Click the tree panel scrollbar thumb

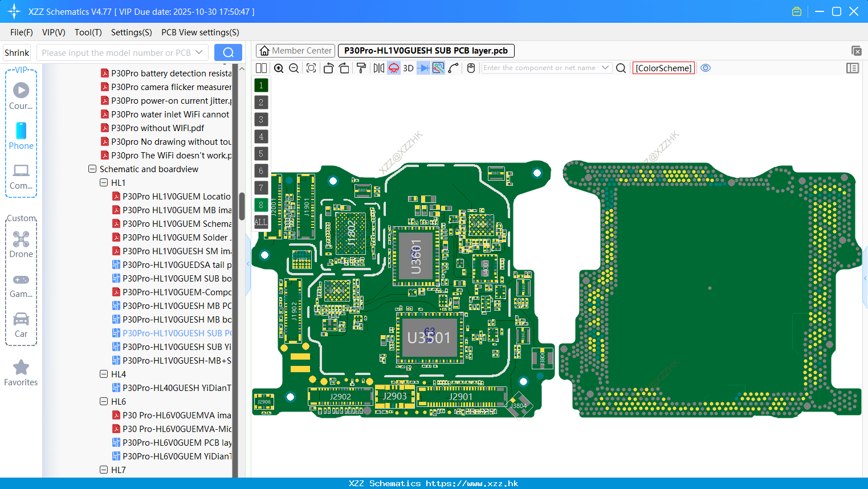pyautogui.click(x=242, y=206)
